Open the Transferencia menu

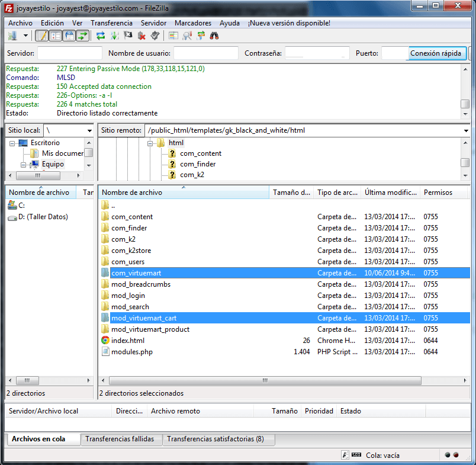pos(111,23)
